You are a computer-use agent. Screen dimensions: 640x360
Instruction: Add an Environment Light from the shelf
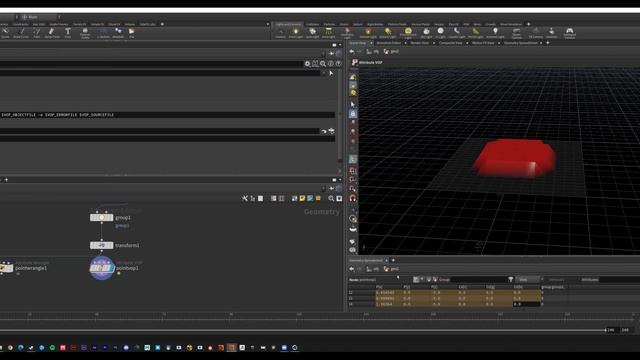[408, 33]
